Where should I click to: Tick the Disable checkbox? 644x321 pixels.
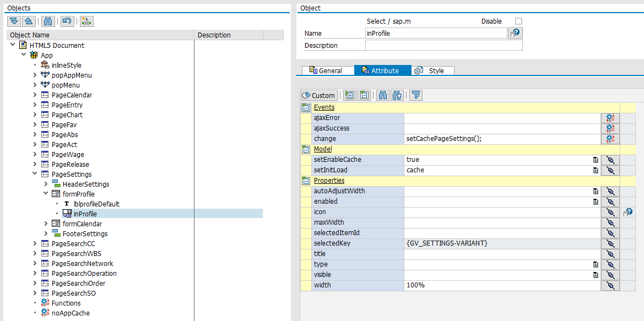click(518, 21)
